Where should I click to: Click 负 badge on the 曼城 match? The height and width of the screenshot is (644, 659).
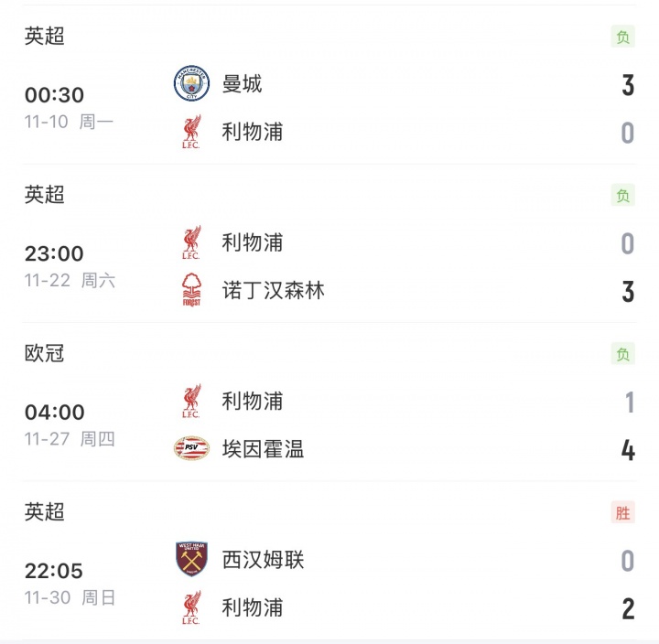click(623, 38)
